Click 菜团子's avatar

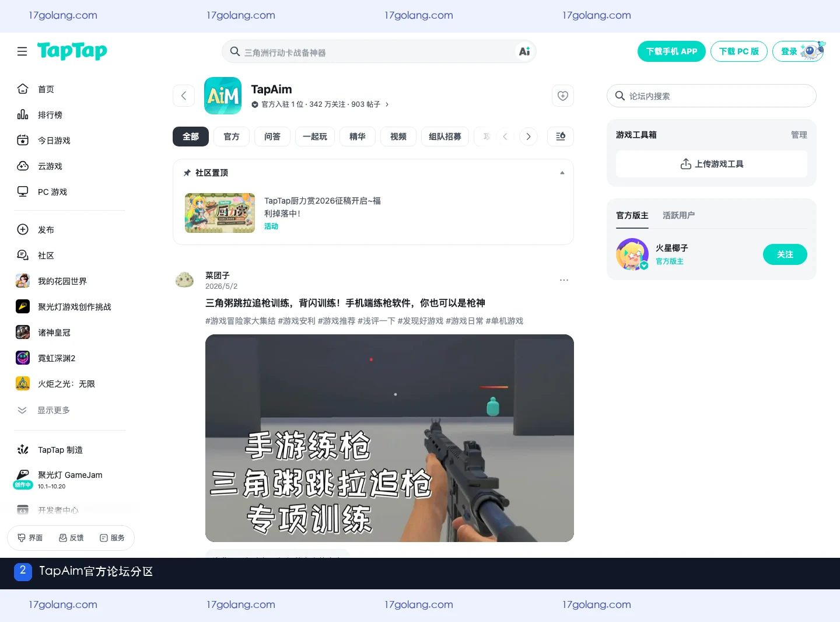click(x=184, y=280)
